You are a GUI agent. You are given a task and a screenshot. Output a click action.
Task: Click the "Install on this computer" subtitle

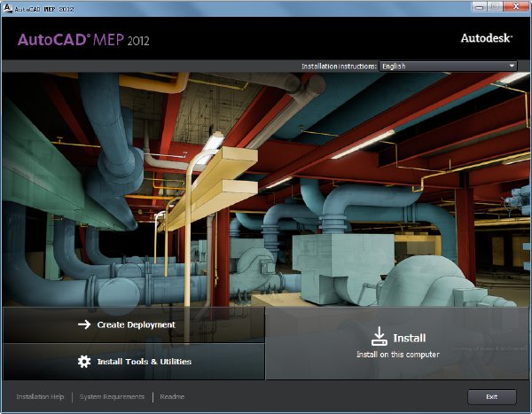click(x=398, y=355)
